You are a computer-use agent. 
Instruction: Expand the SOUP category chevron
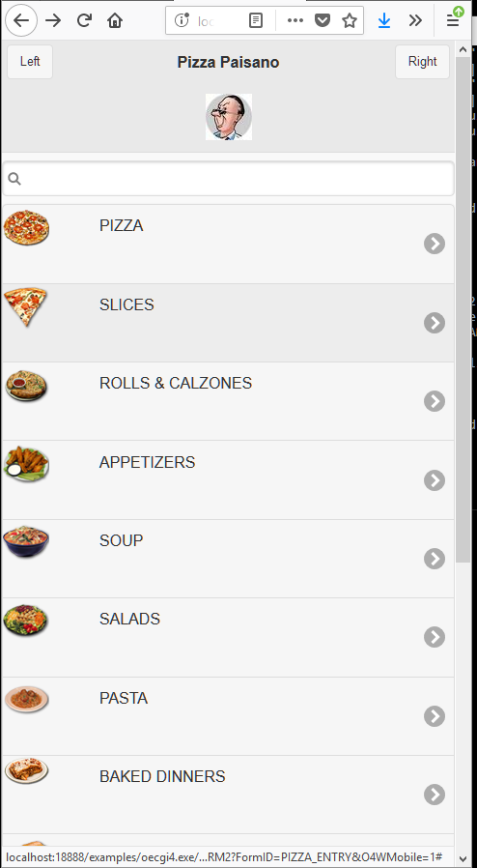[435, 559]
